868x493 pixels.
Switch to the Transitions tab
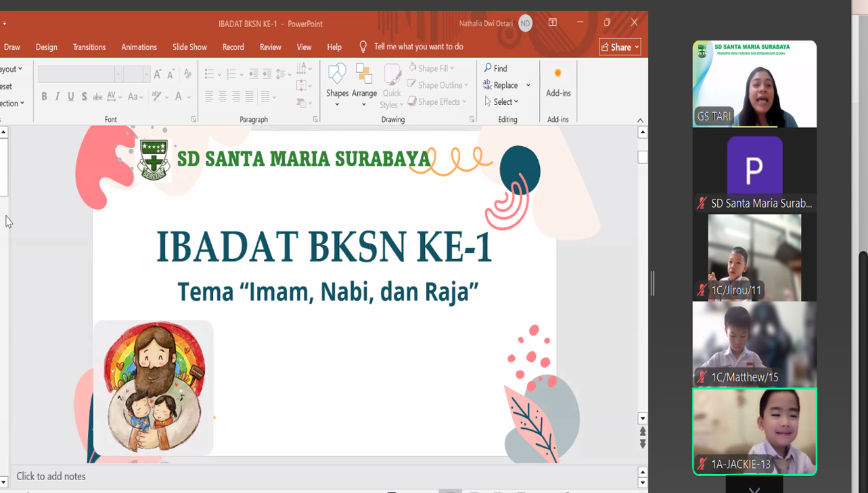89,47
